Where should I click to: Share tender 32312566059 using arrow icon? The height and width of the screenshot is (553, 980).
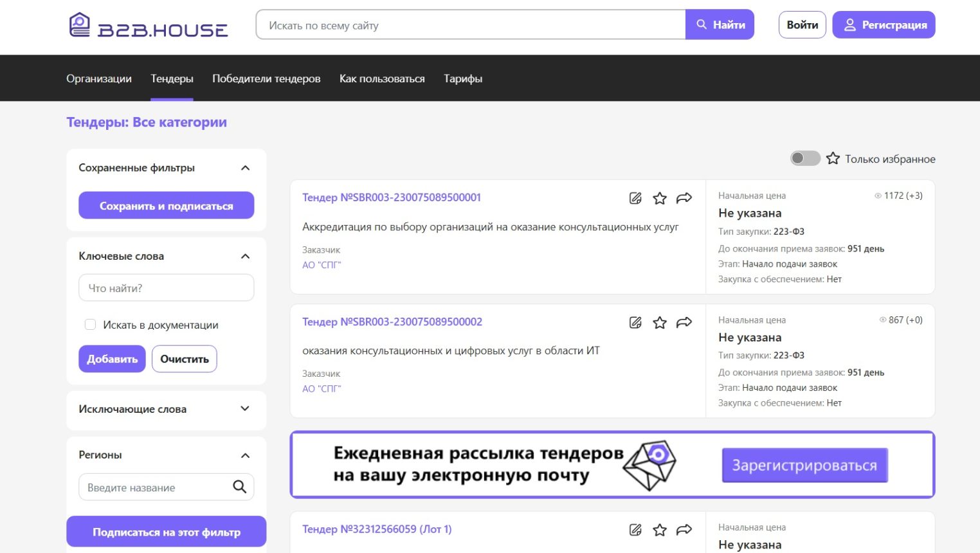684,530
